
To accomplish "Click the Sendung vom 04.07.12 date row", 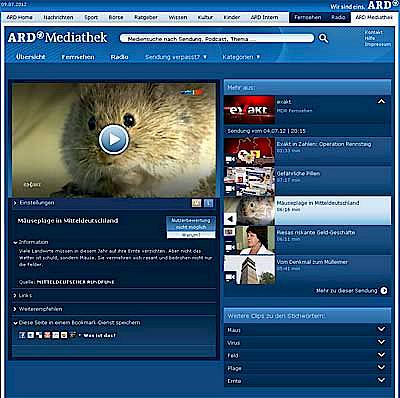I will click(x=308, y=131).
